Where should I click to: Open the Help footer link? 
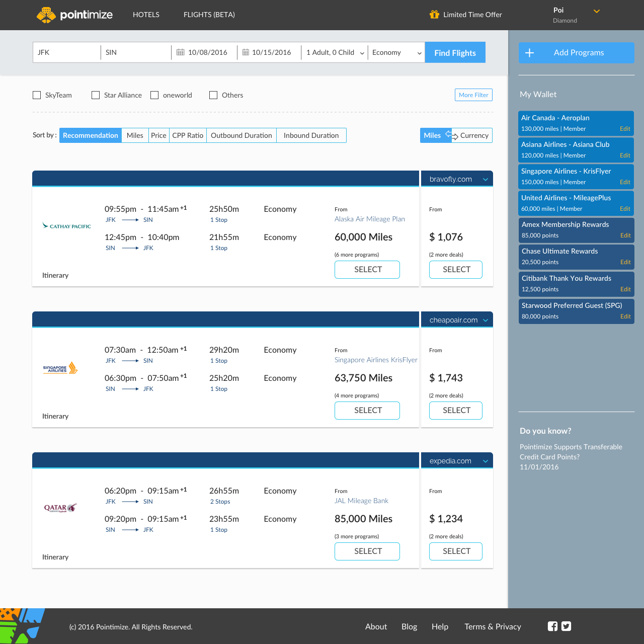[x=440, y=626]
